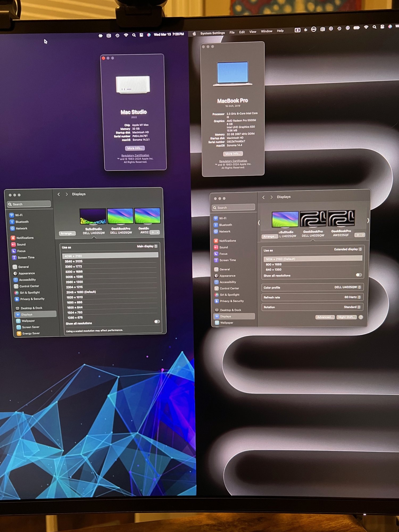This screenshot has width=399, height=532.
Task: Click the help question mark button beside Night Shift
Action: [361, 317]
